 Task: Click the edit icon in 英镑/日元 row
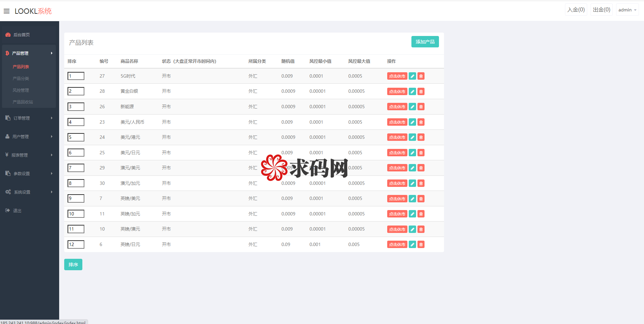(x=412, y=245)
